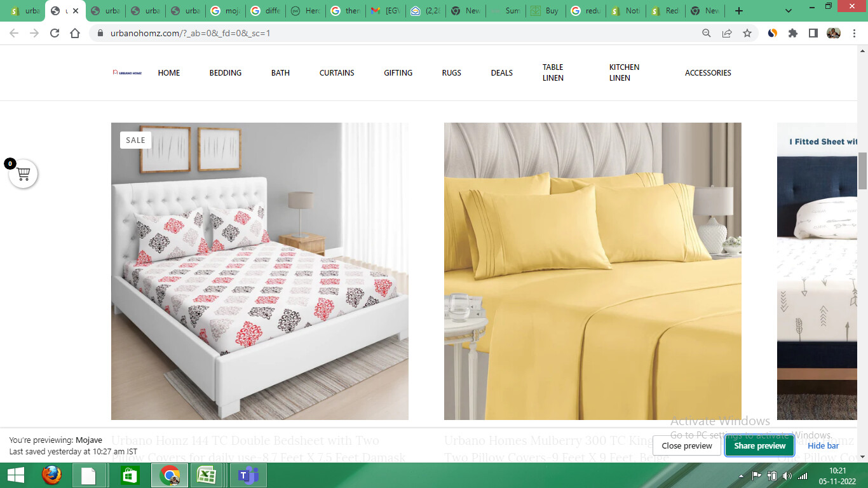The image size is (868, 488).
Task: View the site information lock icon
Action: coord(100,33)
